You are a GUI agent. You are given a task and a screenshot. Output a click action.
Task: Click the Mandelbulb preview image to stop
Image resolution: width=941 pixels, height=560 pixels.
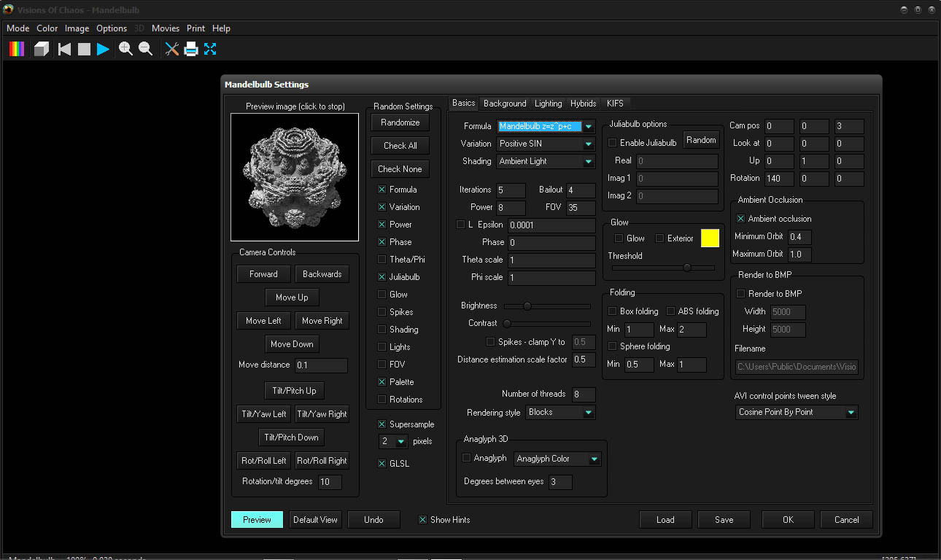[295, 177]
